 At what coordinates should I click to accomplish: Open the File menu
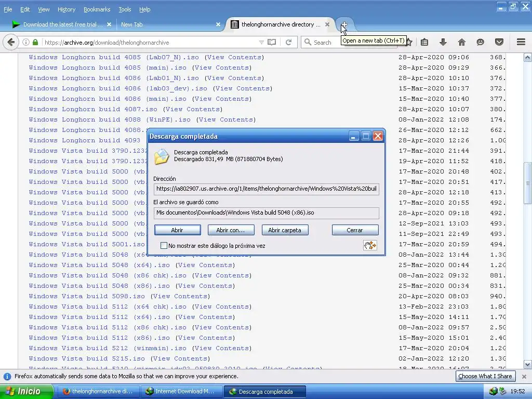pyautogui.click(x=8, y=9)
